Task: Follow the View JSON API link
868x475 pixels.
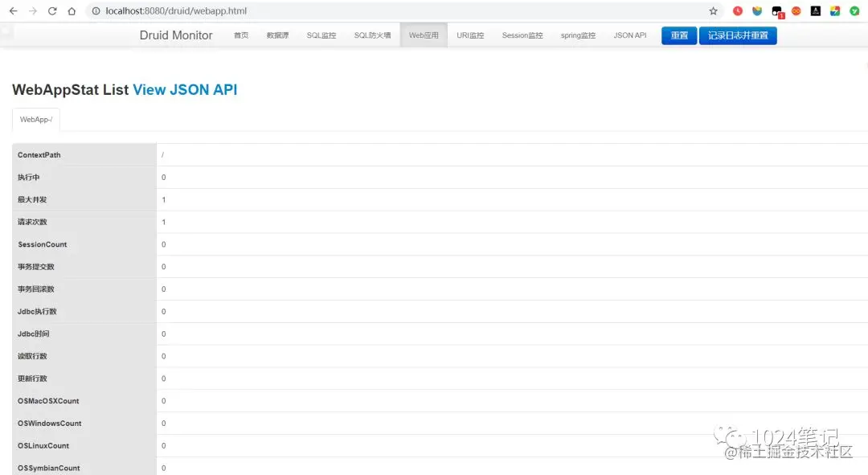Action: point(185,90)
